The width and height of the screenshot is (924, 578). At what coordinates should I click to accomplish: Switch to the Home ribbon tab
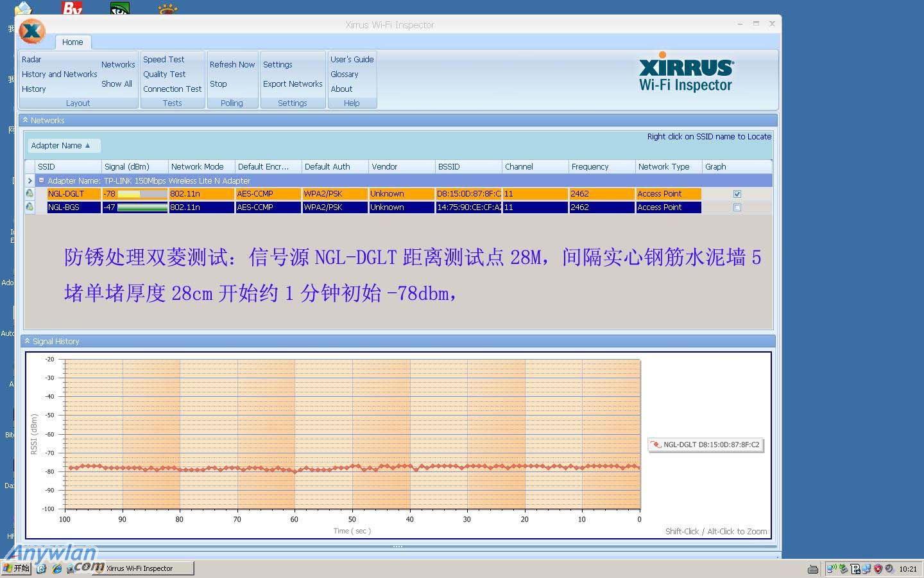(x=73, y=42)
